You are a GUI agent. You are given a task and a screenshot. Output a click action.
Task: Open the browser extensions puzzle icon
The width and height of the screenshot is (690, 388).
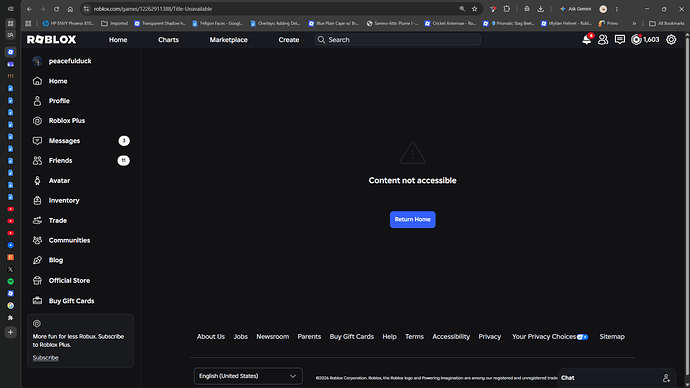[x=507, y=9]
